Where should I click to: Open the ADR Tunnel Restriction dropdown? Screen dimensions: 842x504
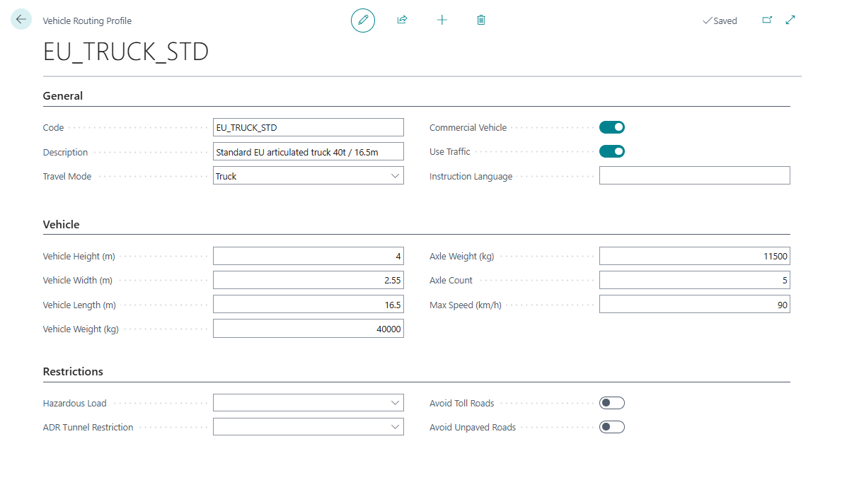tap(308, 427)
